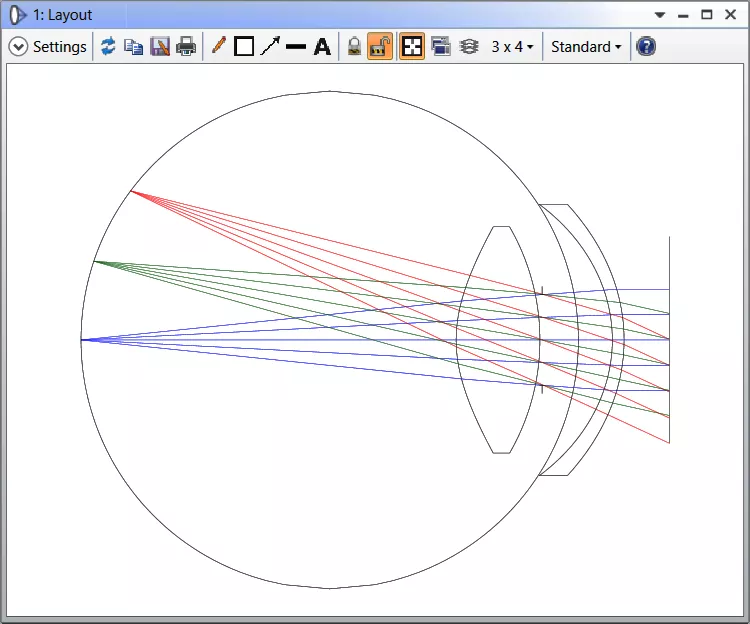This screenshot has width=750, height=624.
Task: Toggle the zoom-to-fit frame button
Action: [x=412, y=47]
